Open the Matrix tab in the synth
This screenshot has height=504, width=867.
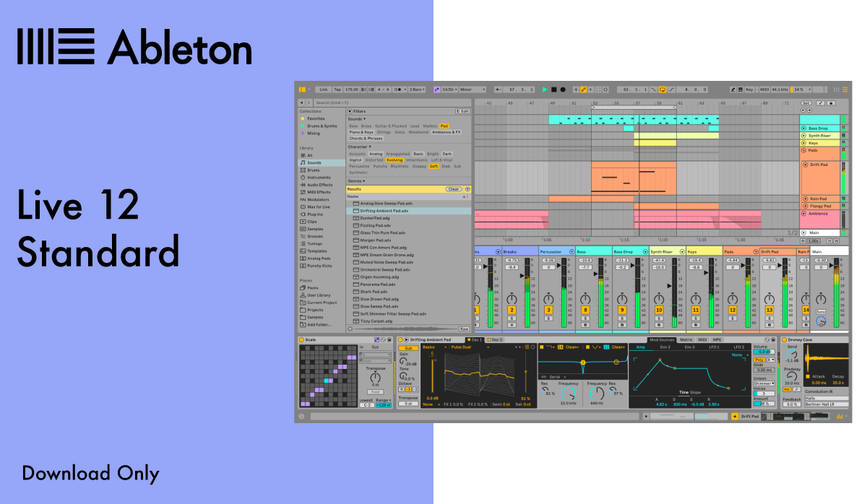point(686,339)
